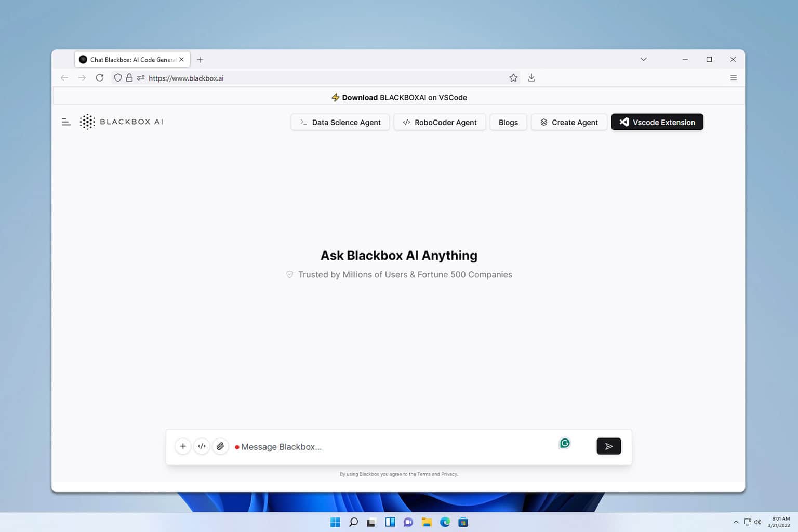Open the browser downloads icon
Viewport: 798px width, 532px height.
(531, 78)
